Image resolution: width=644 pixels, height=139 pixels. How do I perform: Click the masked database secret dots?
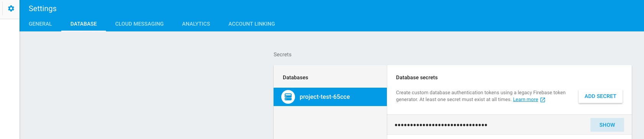pyautogui.click(x=441, y=125)
